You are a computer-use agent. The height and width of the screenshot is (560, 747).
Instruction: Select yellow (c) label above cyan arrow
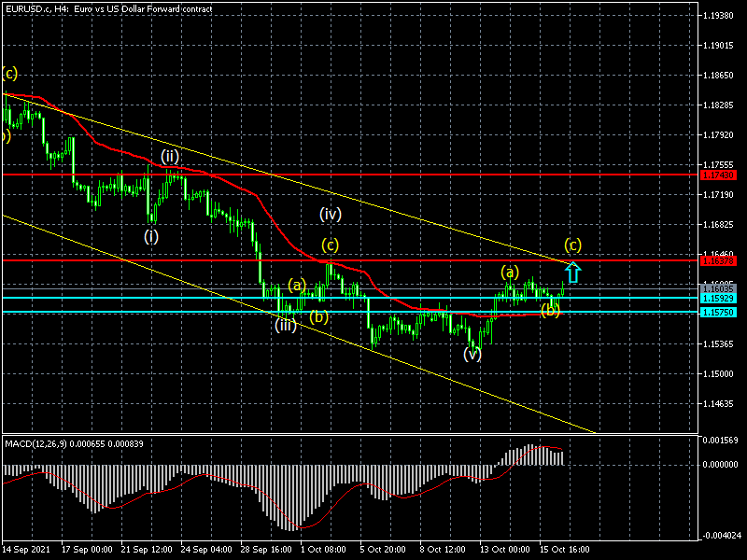573,245
